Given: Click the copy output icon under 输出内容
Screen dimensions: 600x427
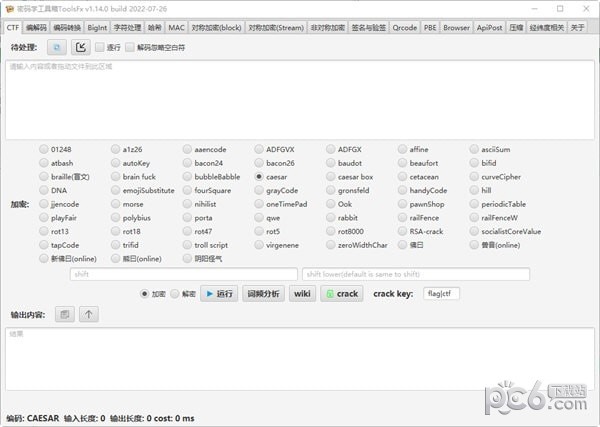Looking at the screenshot, I should pyautogui.click(x=64, y=314).
